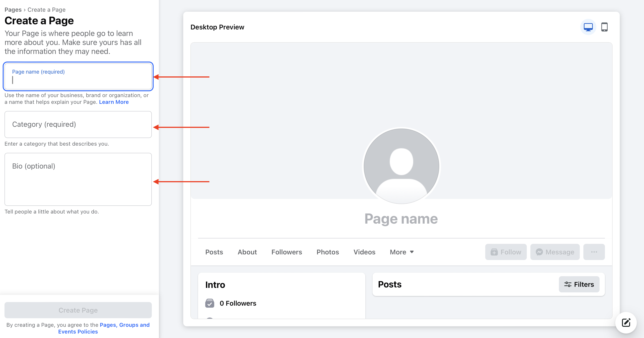Click the Follow button plus icon
The image size is (644, 338).
pos(494,252)
